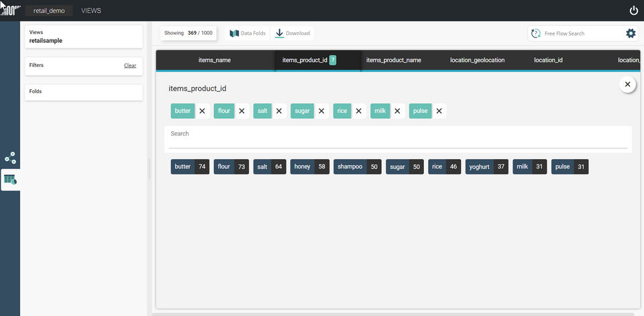Remove the salt selected filter
This screenshot has height=316, width=644.
point(279,111)
